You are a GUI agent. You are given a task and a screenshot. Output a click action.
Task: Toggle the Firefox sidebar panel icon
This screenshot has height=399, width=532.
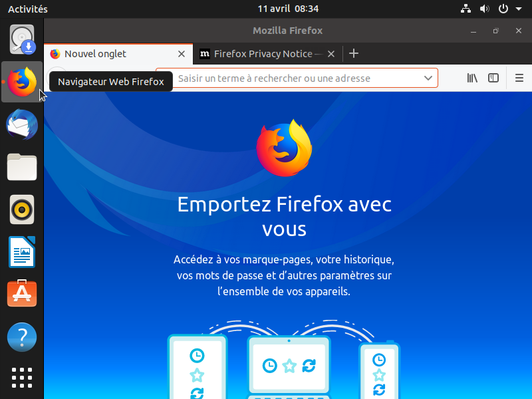493,78
